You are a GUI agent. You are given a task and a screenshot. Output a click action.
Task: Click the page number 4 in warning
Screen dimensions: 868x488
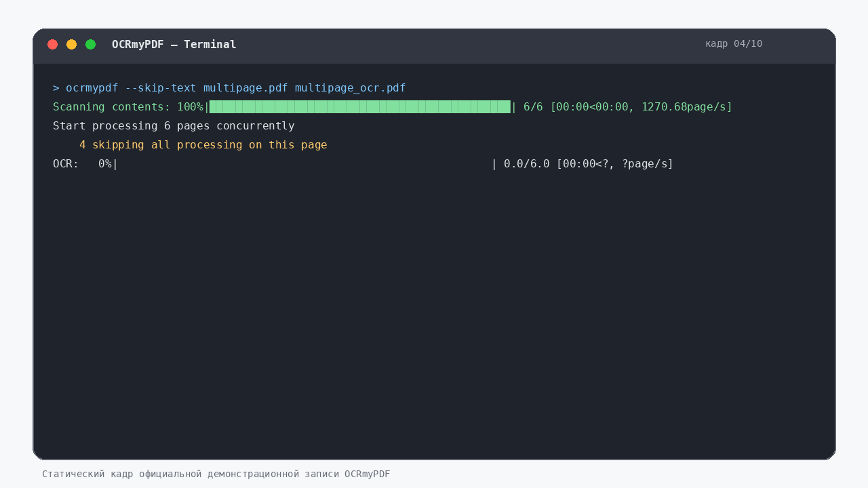pyautogui.click(x=83, y=145)
